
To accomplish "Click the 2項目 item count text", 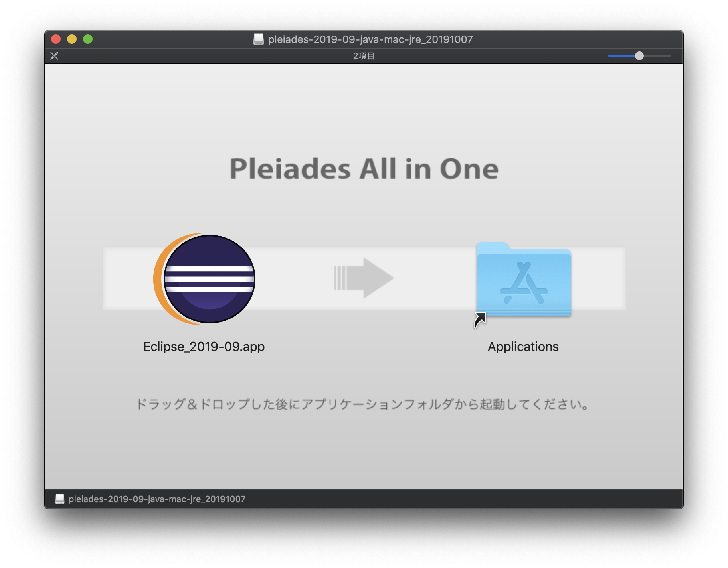I will pos(364,56).
